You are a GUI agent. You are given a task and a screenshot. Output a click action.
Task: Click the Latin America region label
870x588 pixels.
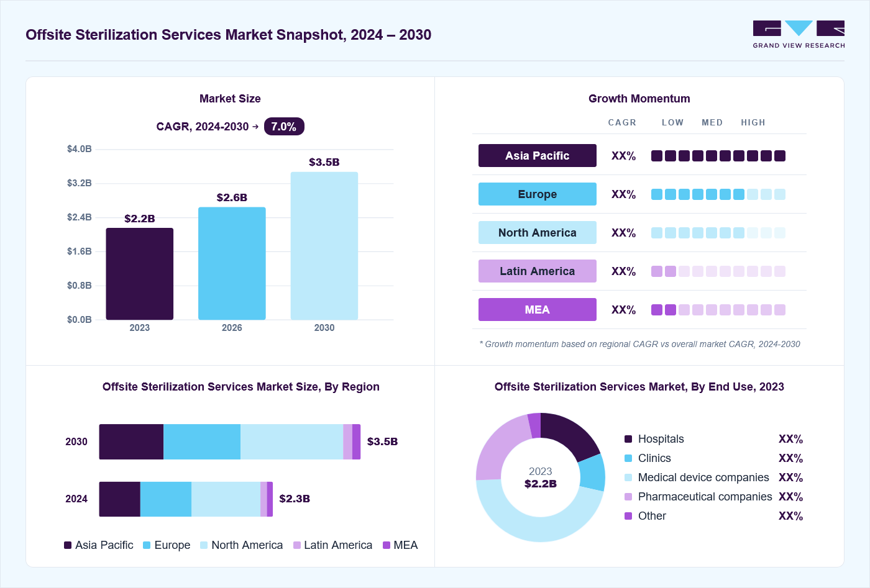(538, 271)
